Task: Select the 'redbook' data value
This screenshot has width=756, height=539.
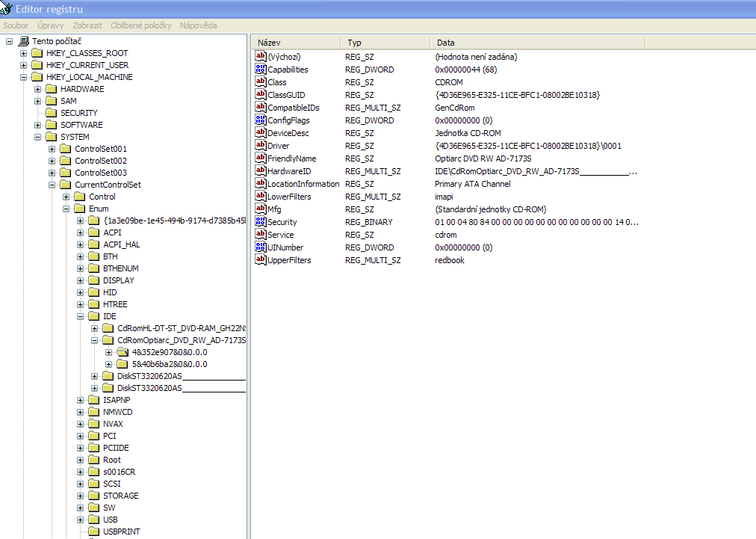Action: (x=450, y=260)
